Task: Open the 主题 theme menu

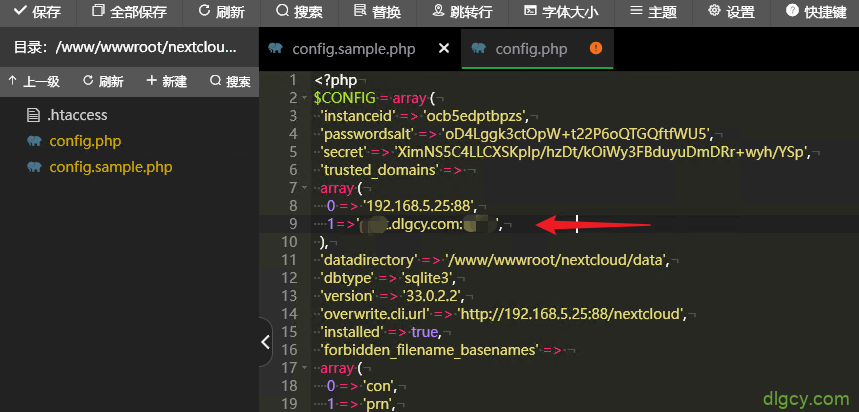Action: [653, 12]
